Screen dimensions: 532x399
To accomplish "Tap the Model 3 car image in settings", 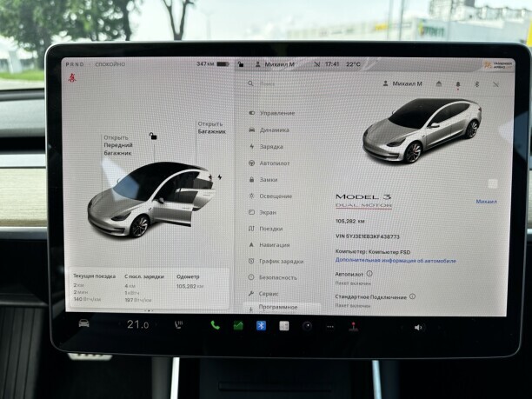I will [x=422, y=130].
